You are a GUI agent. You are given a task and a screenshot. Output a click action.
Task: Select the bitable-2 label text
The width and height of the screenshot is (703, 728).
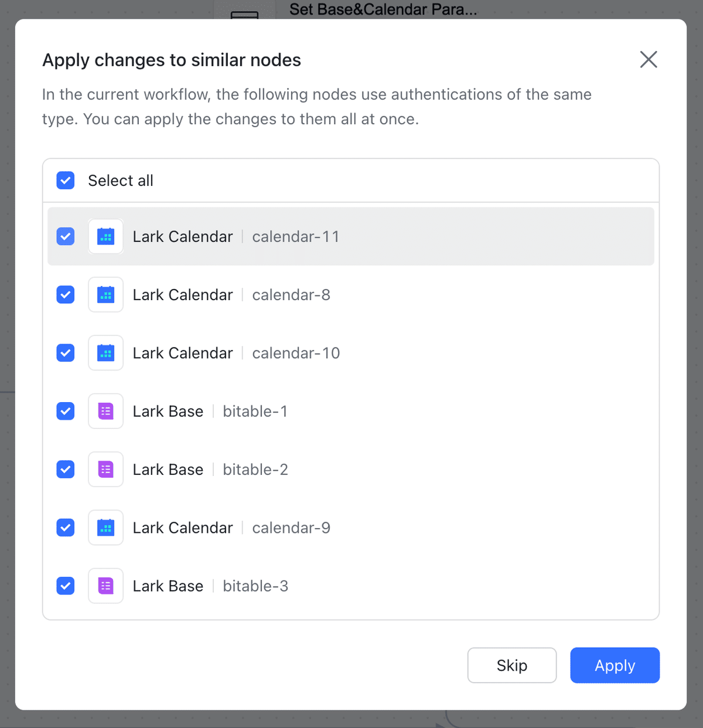255,470
